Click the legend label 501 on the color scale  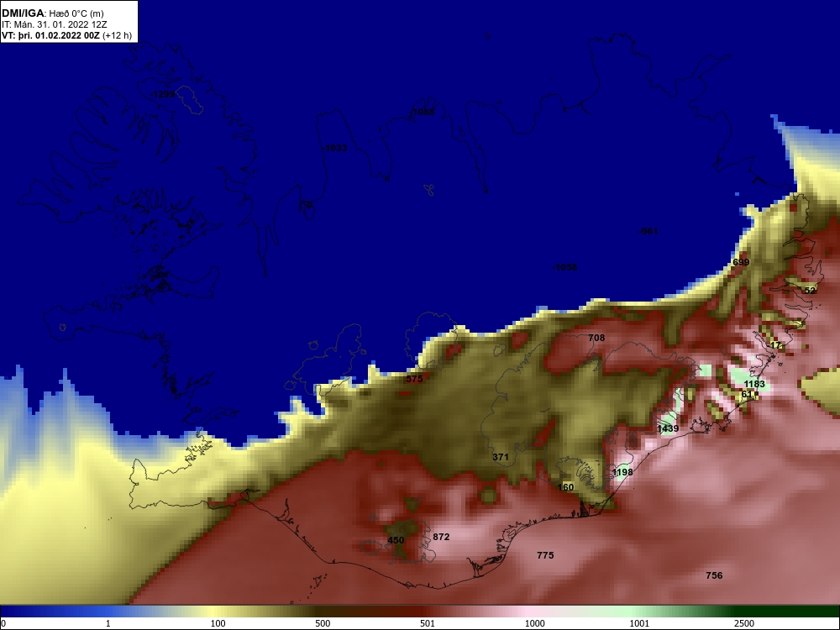428,623
